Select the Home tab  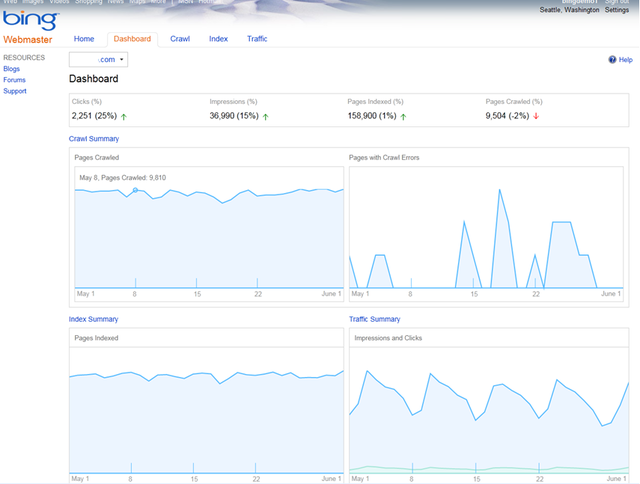tap(84, 39)
